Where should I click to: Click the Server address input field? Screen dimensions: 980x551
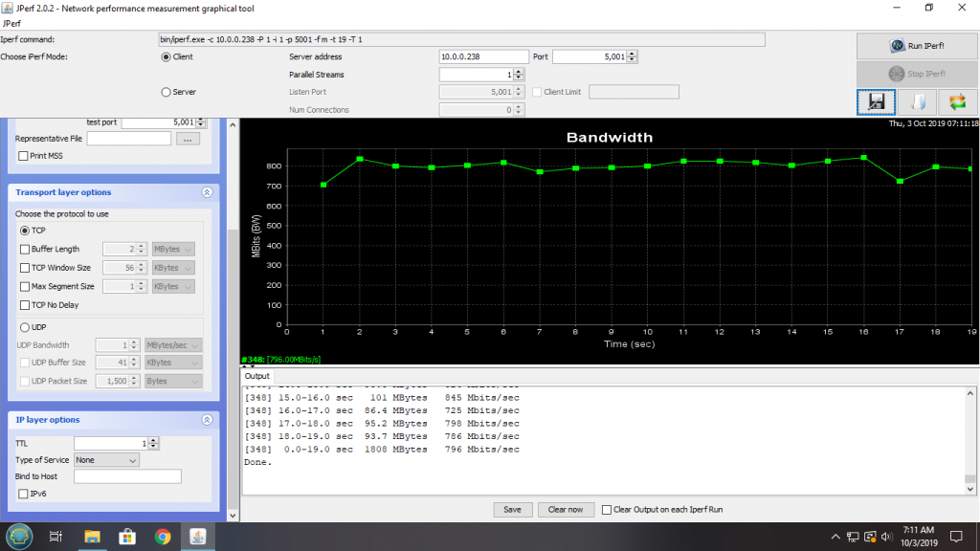point(483,56)
